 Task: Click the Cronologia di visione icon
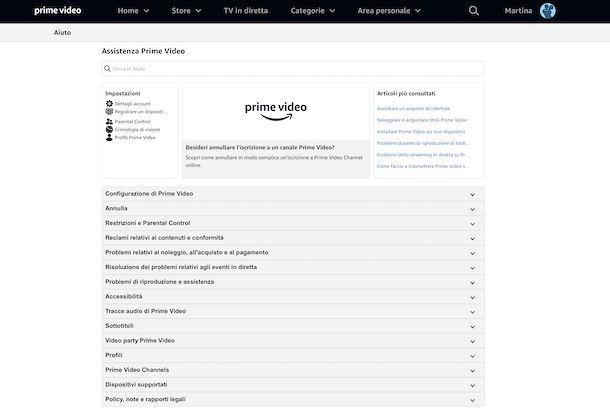coord(109,129)
